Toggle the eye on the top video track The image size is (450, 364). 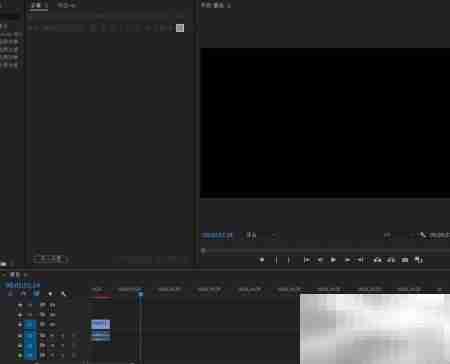click(52, 305)
